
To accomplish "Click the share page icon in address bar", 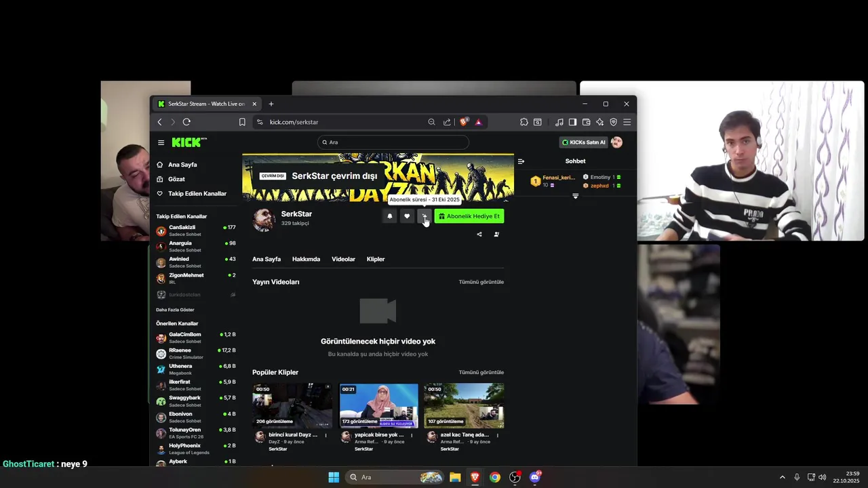I will point(447,122).
